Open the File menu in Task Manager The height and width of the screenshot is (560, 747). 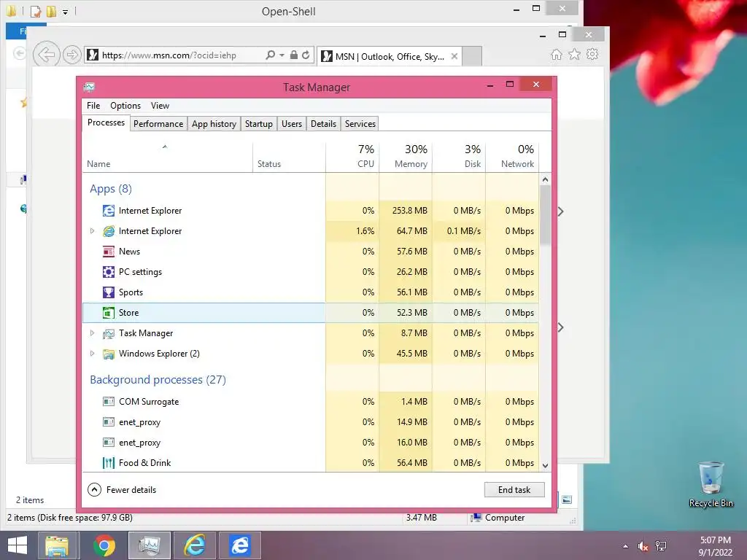(x=93, y=106)
